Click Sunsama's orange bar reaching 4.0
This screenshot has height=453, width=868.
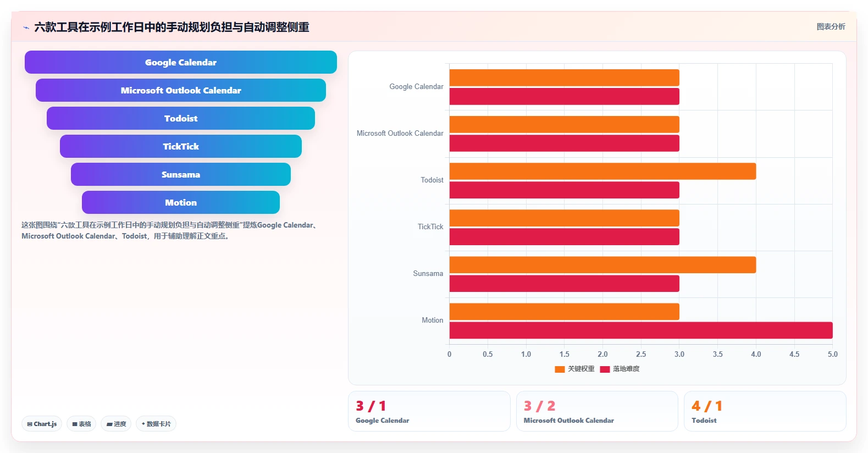coord(602,264)
